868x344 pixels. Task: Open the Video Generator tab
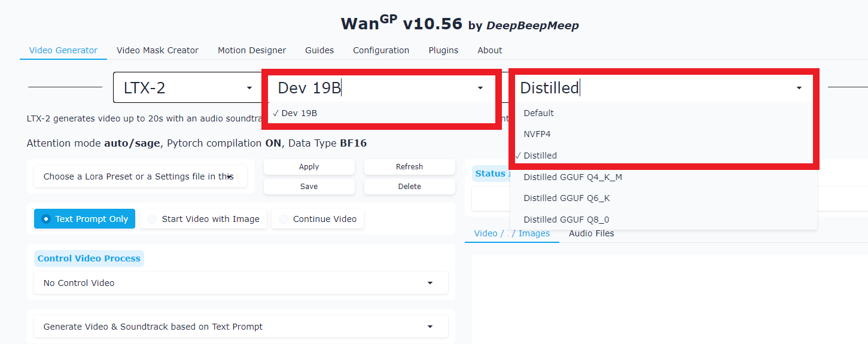pos(63,50)
